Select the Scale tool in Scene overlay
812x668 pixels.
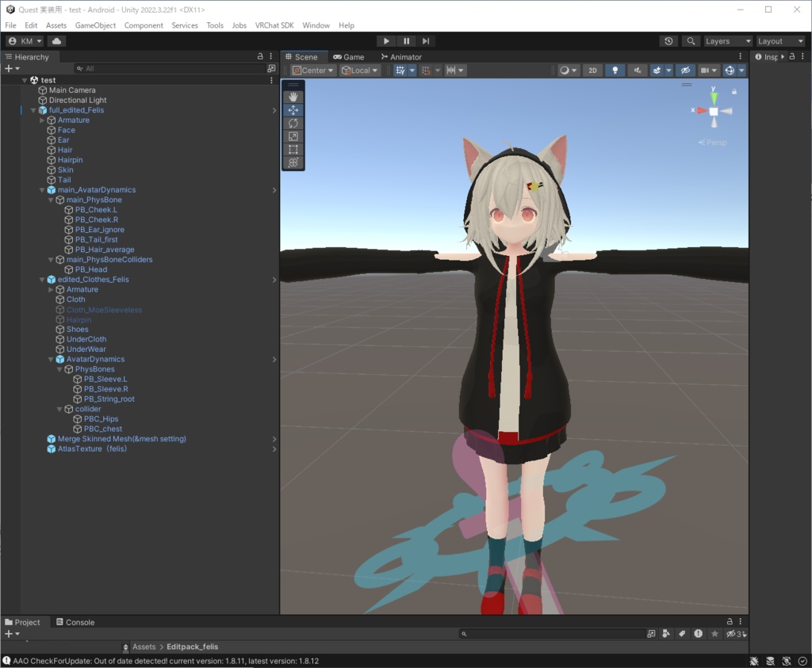pos(293,136)
